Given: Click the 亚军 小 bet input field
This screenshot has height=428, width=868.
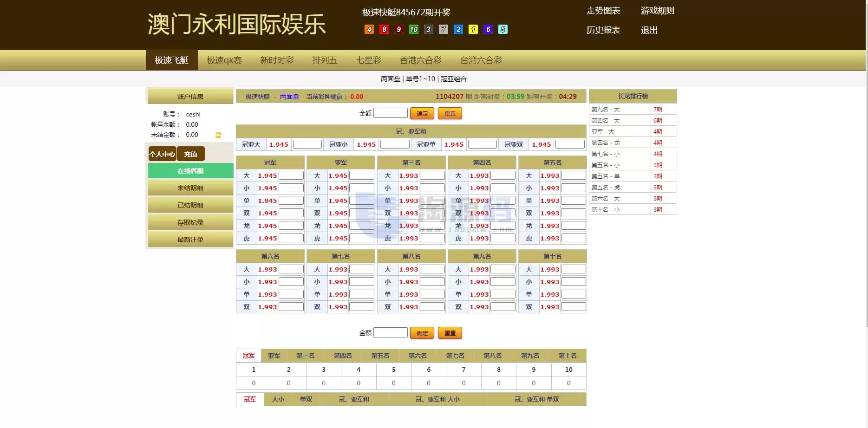Looking at the screenshot, I should (362, 188).
